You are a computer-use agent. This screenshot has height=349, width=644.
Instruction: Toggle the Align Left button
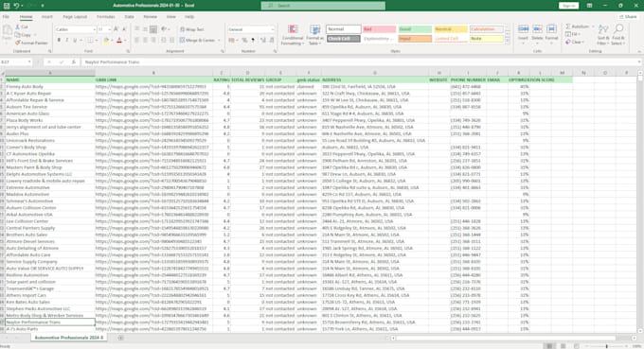[x=136, y=40]
